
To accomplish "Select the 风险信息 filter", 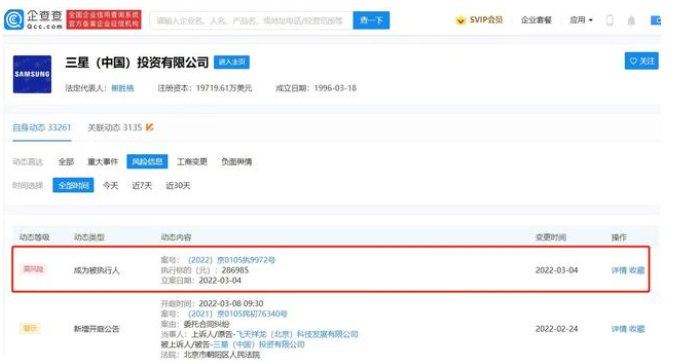I will coord(147,162).
